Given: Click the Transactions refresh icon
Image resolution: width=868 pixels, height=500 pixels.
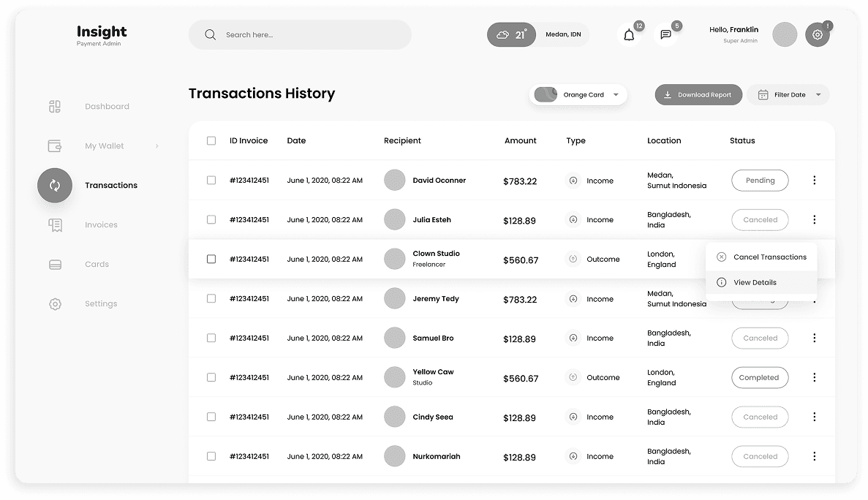Looking at the screenshot, I should [x=55, y=185].
